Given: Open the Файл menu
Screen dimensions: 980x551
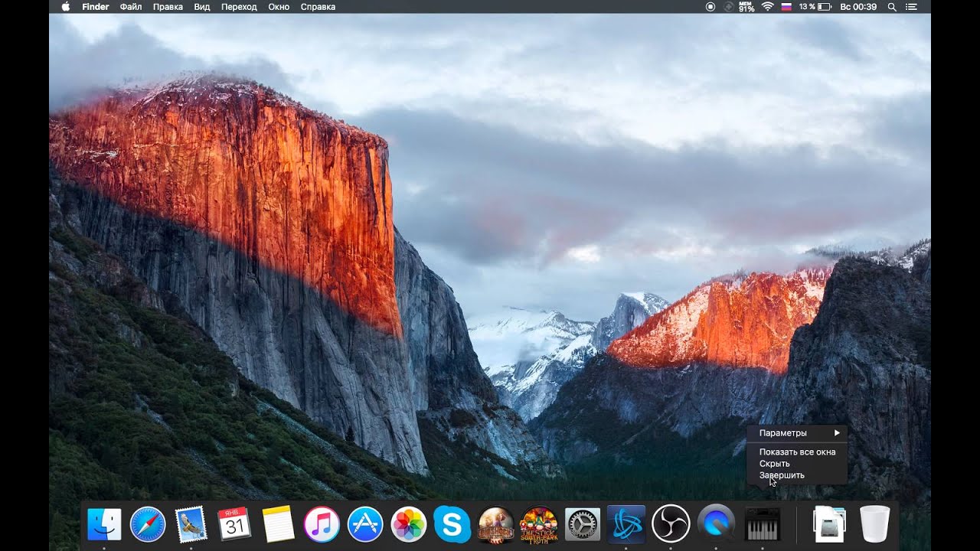Looking at the screenshot, I should [131, 6].
